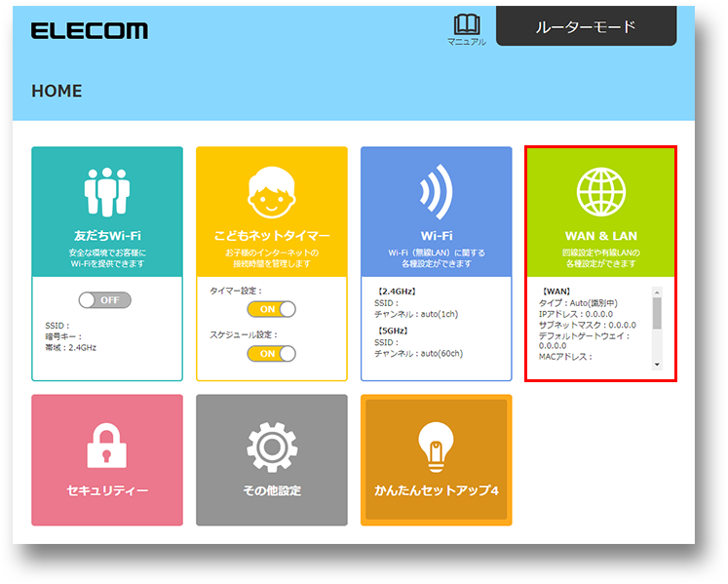Click MACアドレス text in WAN panel

565,357
